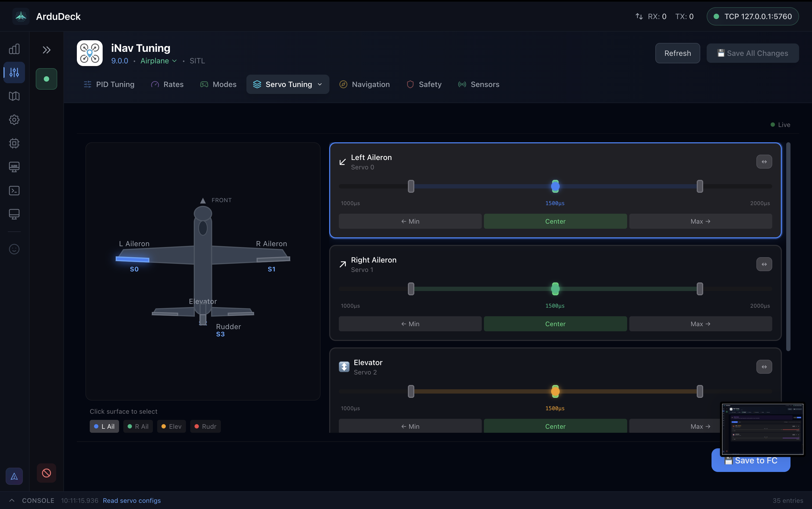Open the chip/firmware sidebar icon

tap(14, 143)
